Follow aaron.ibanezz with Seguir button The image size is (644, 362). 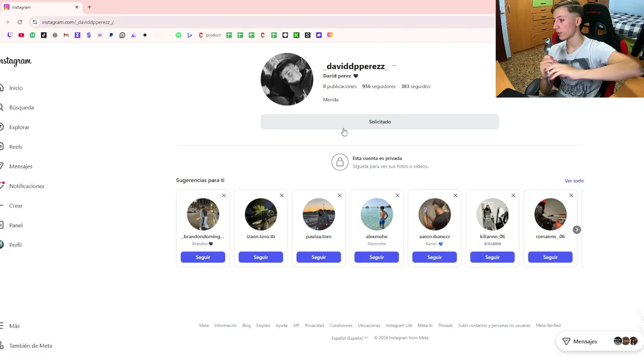point(434,257)
